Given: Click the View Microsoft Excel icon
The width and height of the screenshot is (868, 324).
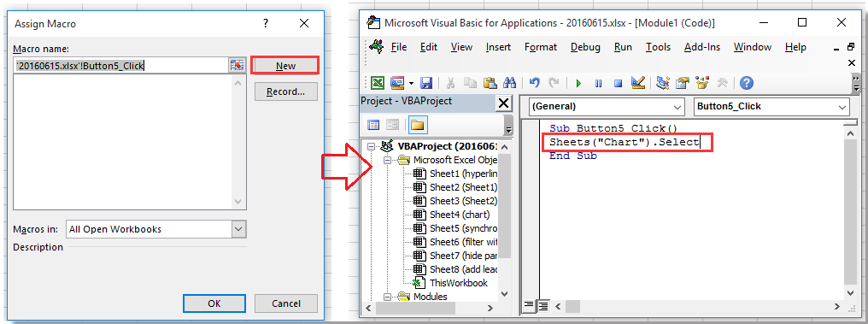Looking at the screenshot, I should [x=378, y=83].
